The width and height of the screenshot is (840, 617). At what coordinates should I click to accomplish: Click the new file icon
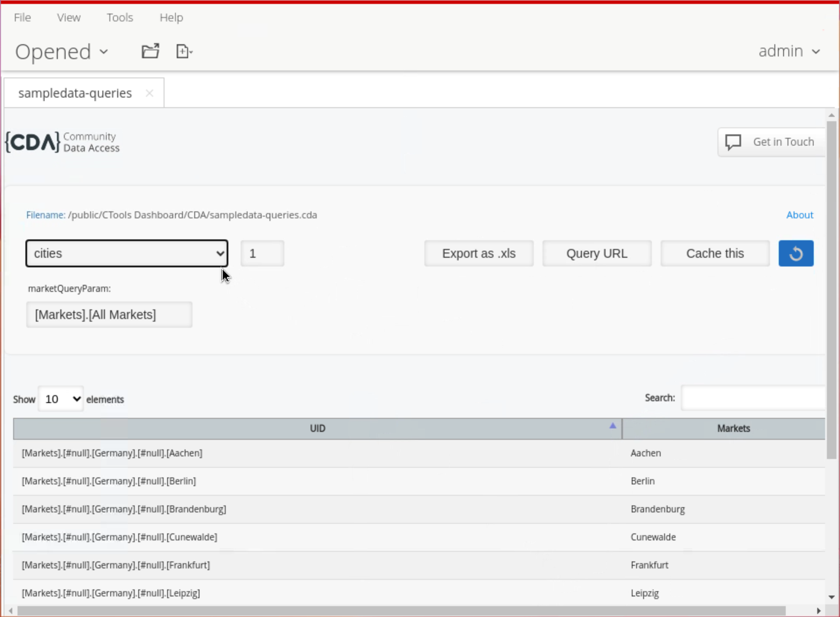[x=184, y=51]
